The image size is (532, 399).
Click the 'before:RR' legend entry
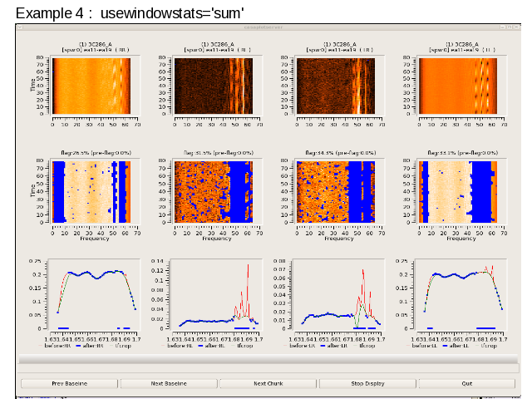tap(56, 346)
